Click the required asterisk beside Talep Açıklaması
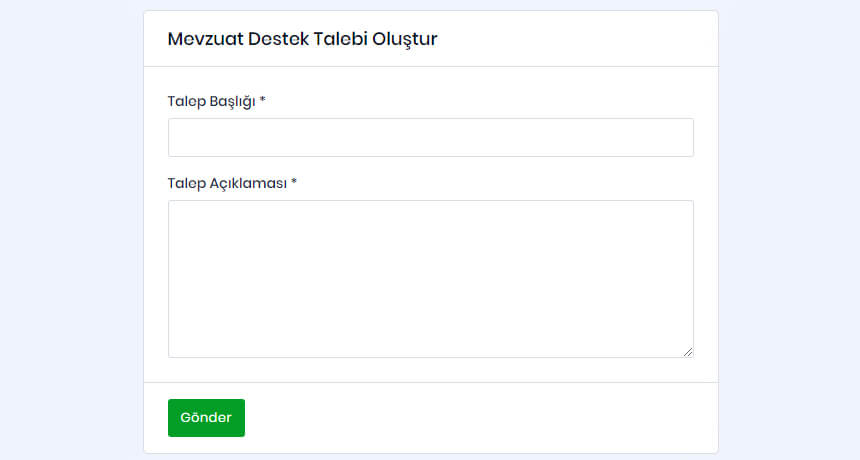This screenshot has height=460, width=860. (x=294, y=182)
